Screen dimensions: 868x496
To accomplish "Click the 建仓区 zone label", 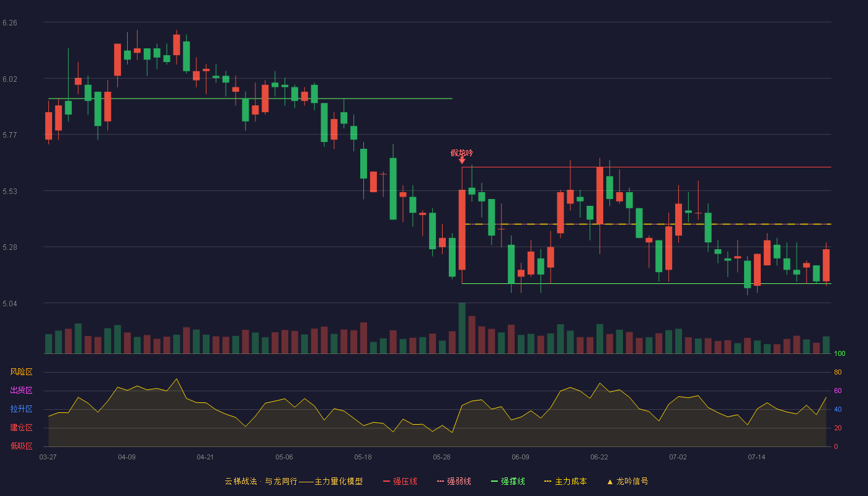I will (21, 428).
